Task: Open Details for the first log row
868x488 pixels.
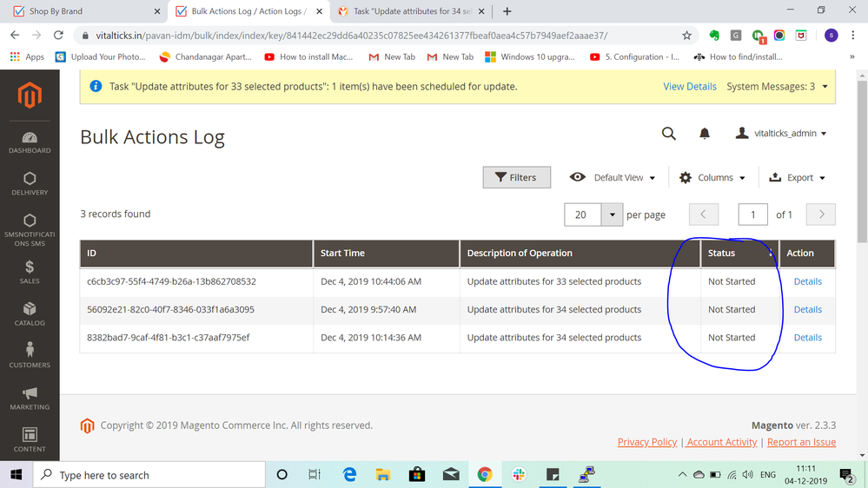Action: (807, 281)
